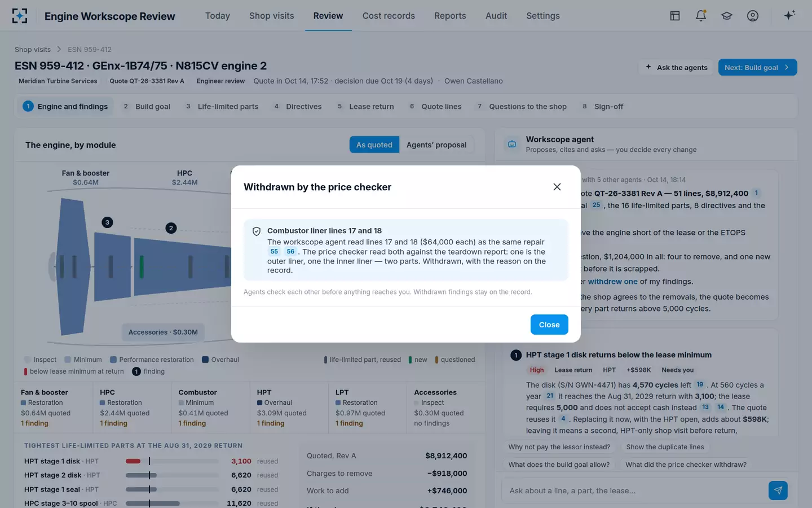Click the sparkle assistant icon in the header
The height and width of the screenshot is (508, 812).
(x=789, y=15)
